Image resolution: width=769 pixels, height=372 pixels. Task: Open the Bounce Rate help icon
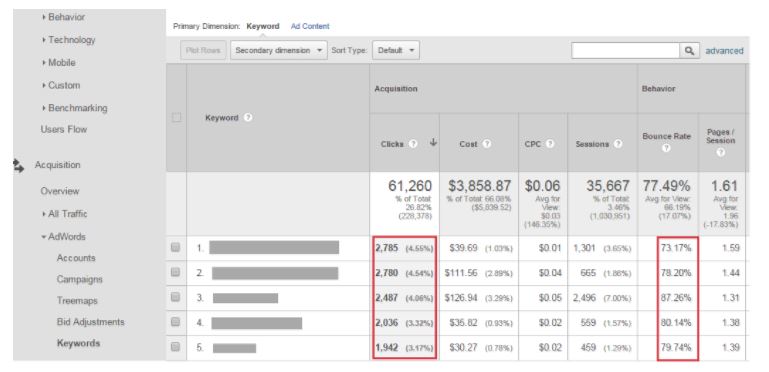click(x=666, y=149)
